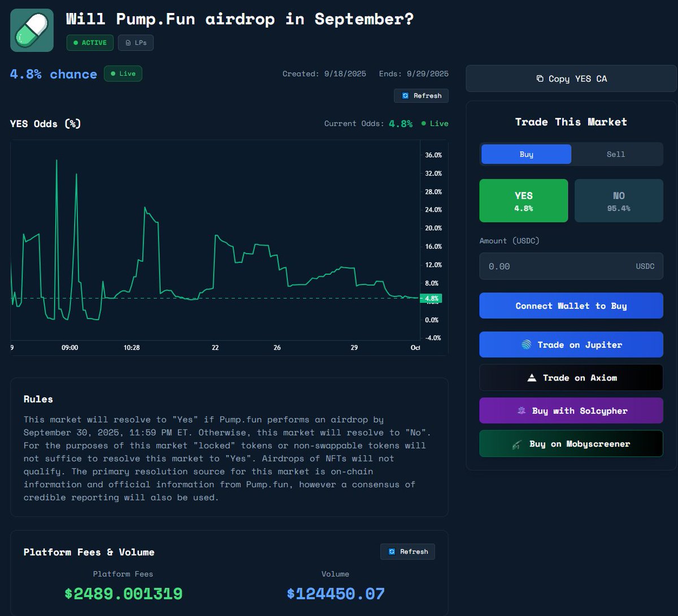
Task: Click the Solcypher icon
Action: coord(521,410)
